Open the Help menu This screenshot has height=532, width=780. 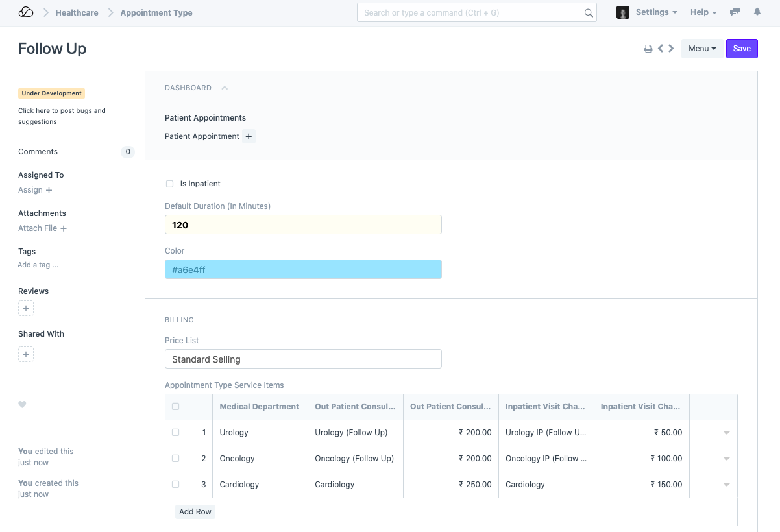(703, 12)
